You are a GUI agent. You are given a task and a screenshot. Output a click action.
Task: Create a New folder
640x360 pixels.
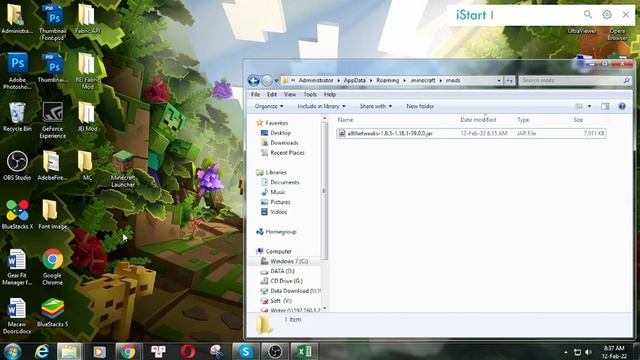[x=420, y=106]
